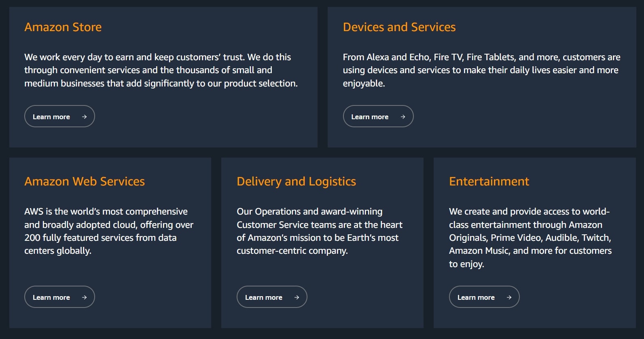Click the Delivery and Logistics heading

pos(297,181)
